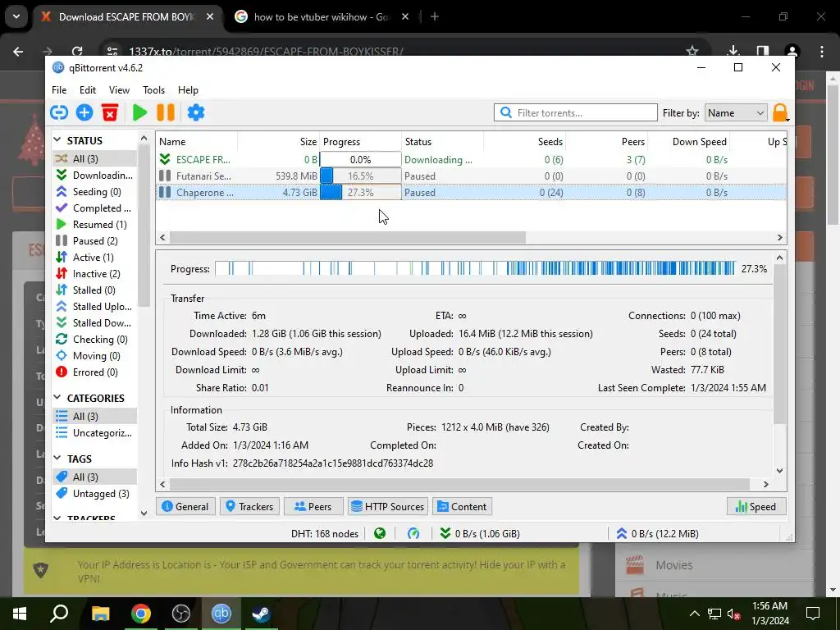Open the File menu
This screenshot has height=630, width=840.
coord(59,90)
